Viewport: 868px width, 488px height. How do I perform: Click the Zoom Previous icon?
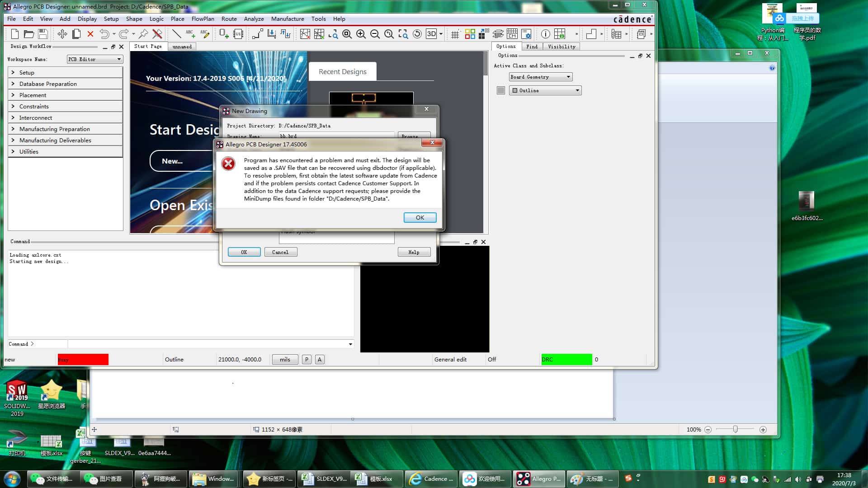coord(389,34)
